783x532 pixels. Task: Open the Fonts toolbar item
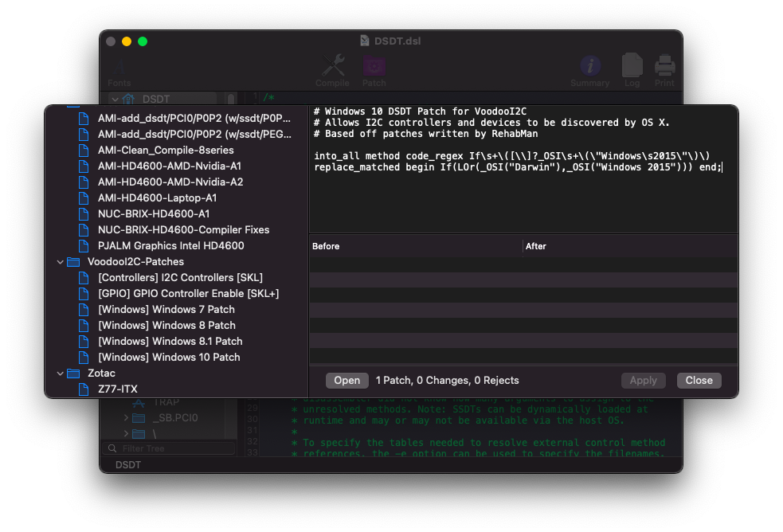click(119, 70)
